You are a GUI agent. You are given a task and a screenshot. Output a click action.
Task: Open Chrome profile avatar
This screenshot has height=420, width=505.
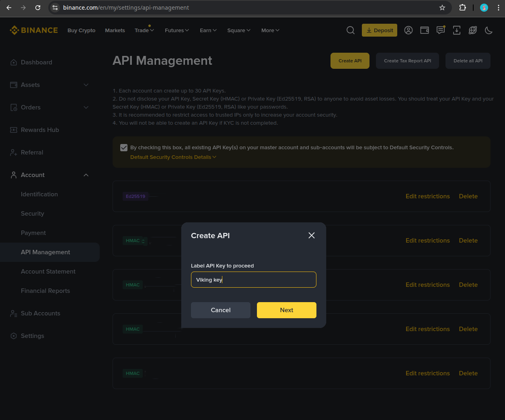484,8
